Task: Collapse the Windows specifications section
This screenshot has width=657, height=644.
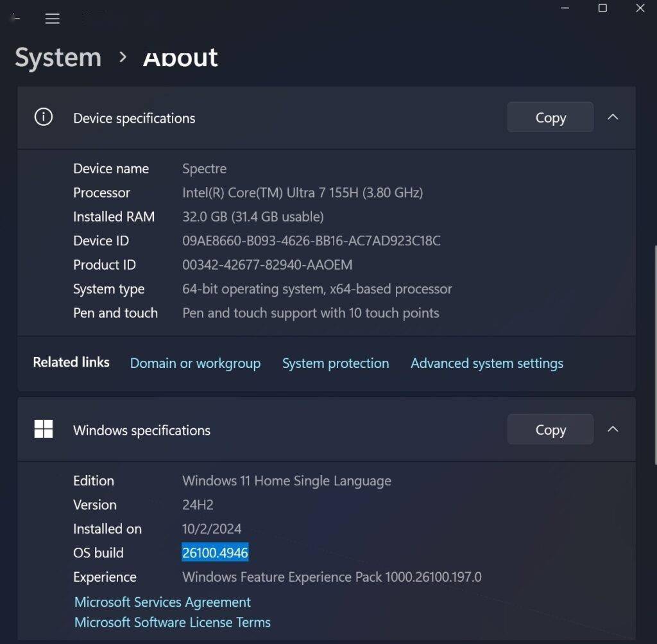Action: [x=613, y=430]
